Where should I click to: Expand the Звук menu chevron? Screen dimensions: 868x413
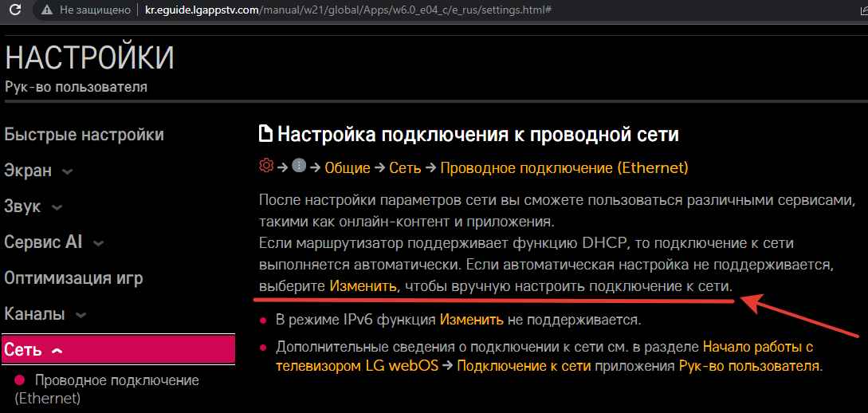tap(57, 207)
